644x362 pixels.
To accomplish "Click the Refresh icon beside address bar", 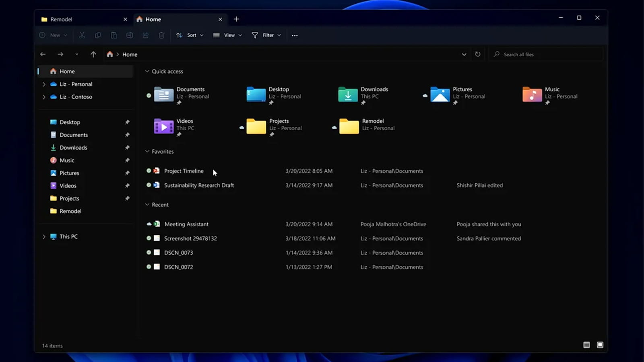I will (x=478, y=54).
